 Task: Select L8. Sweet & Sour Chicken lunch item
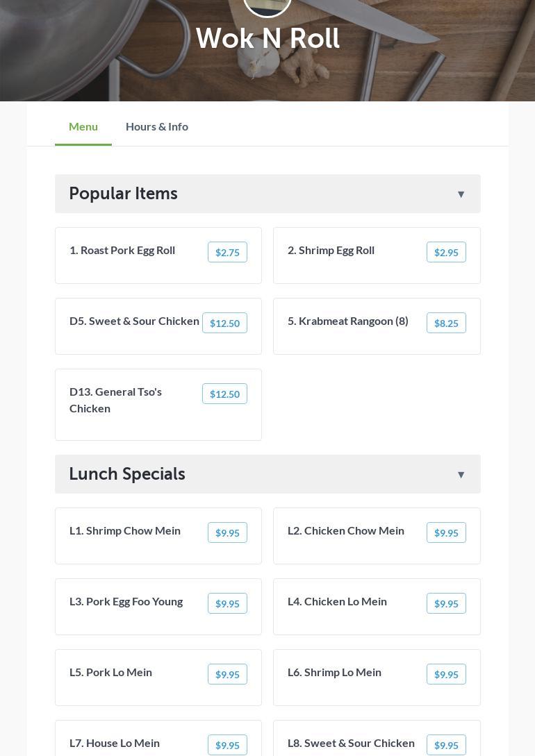pyautogui.click(x=351, y=743)
